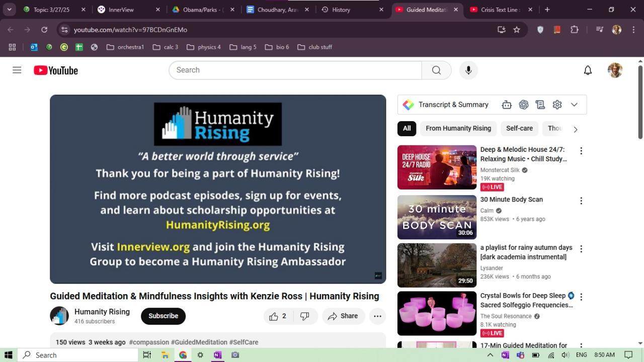This screenshot has width=644, height=362.
Task: Click the Humanity Rising channel avatar
Action: coord(59,316)
